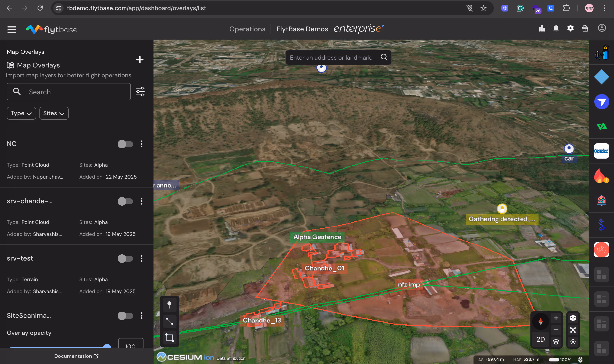Turn on the srv-test terrain overlay
614x364 pixels.
125,259
